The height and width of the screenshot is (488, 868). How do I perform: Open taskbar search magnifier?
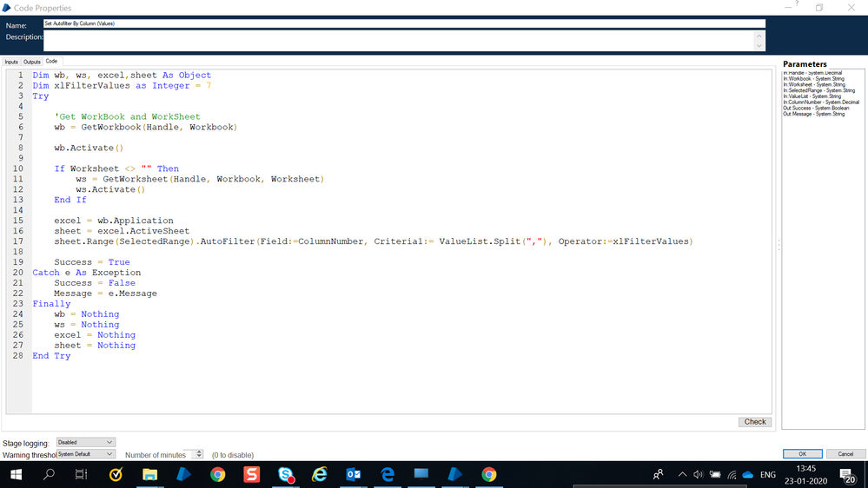tap(49, 474)
